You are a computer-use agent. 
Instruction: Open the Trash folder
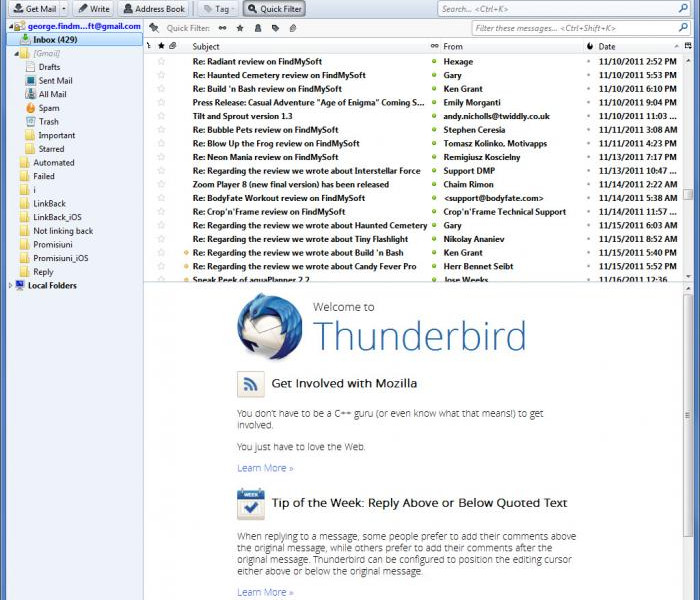tap(48, 121)
